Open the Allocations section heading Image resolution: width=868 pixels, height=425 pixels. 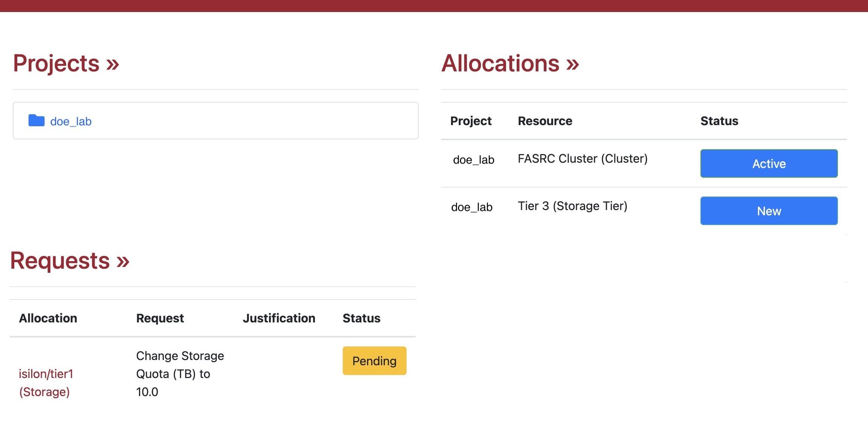510,63
